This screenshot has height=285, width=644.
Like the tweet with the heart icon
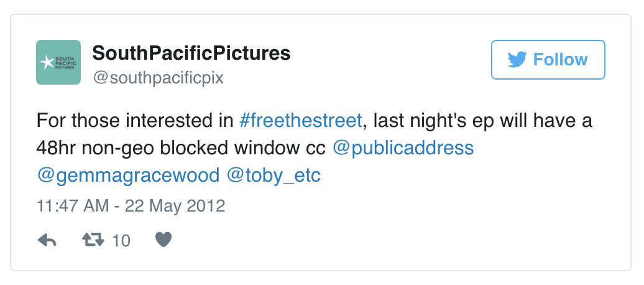[x=163, y=240]
